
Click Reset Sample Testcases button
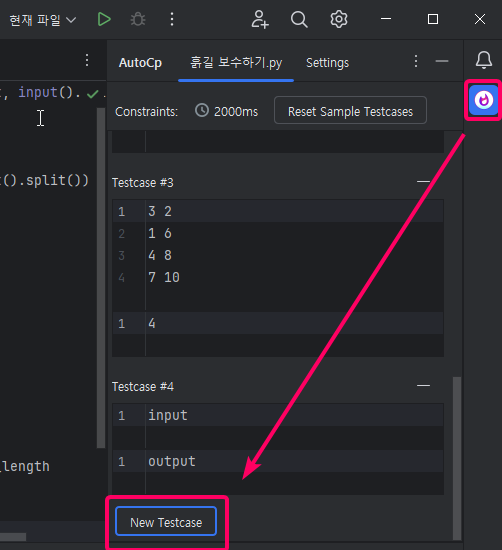pos(350,110)
